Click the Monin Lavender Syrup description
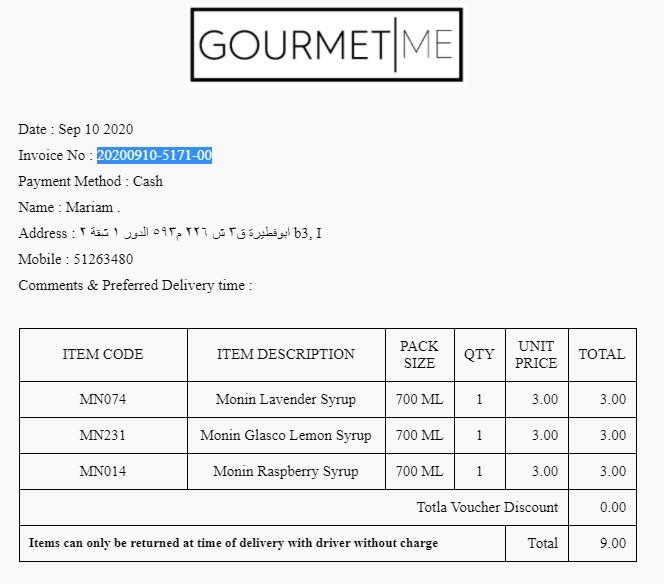The image size is (664, 584). coord(286,399)
